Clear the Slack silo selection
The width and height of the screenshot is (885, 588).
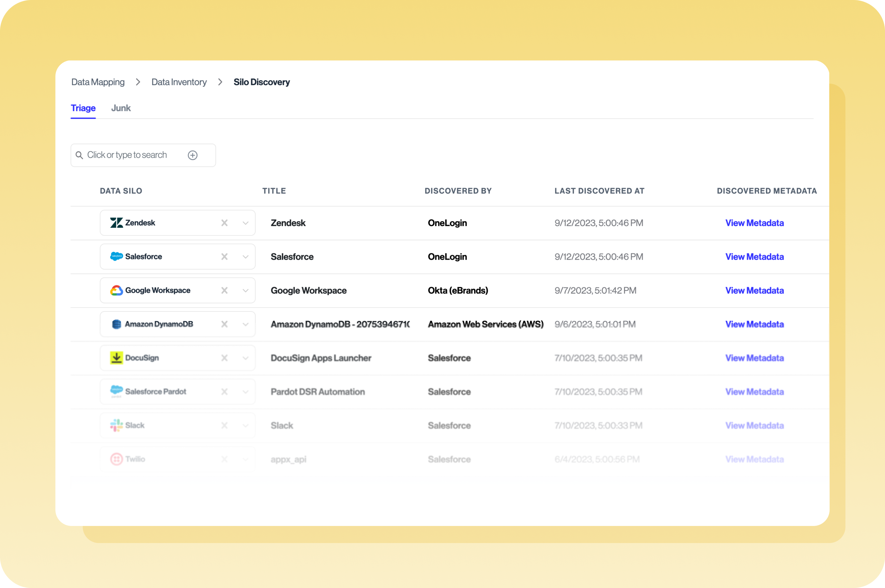click(x=224, y=425)
